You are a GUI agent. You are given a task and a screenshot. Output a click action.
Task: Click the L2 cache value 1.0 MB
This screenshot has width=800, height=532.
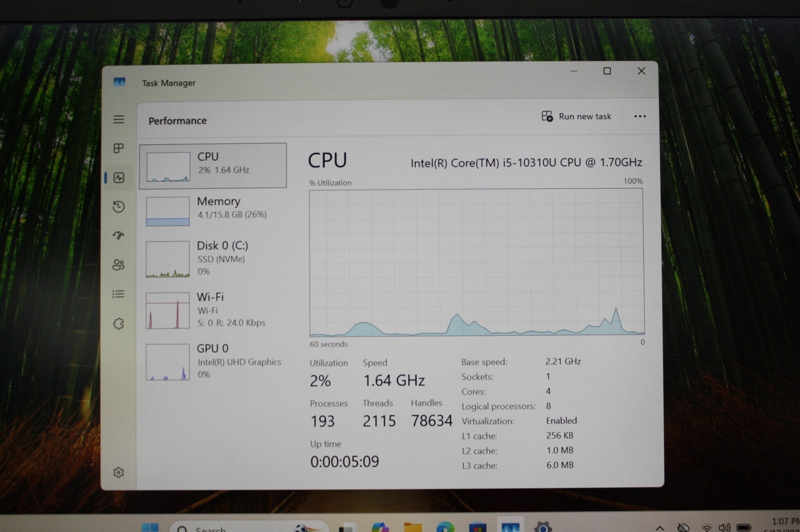pyautogui.click(x=560, y=450)
